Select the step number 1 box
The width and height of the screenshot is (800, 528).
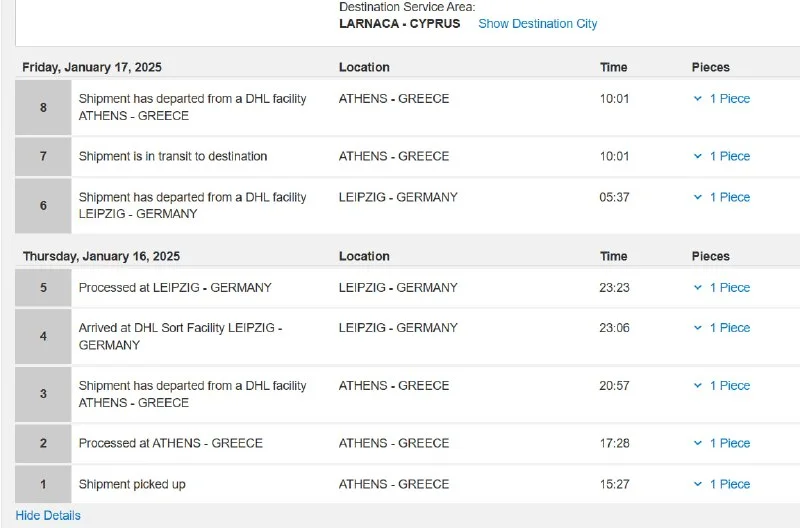(43, 485)
